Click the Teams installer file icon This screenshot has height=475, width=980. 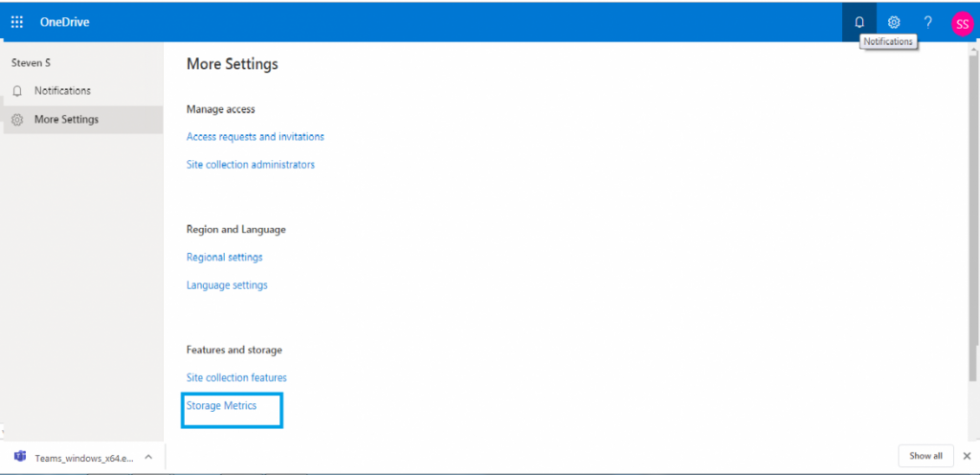[x=20, y=456]
